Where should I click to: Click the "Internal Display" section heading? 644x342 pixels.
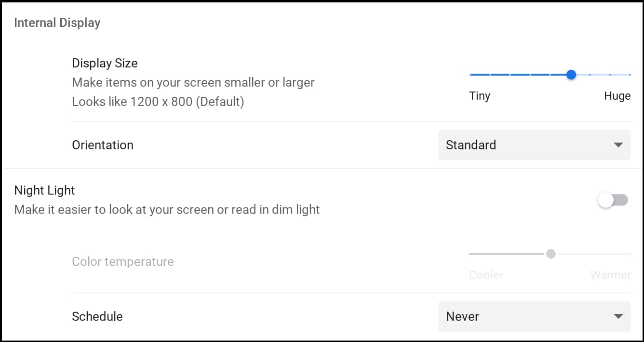pyautogui.click(x=57, y=22)
